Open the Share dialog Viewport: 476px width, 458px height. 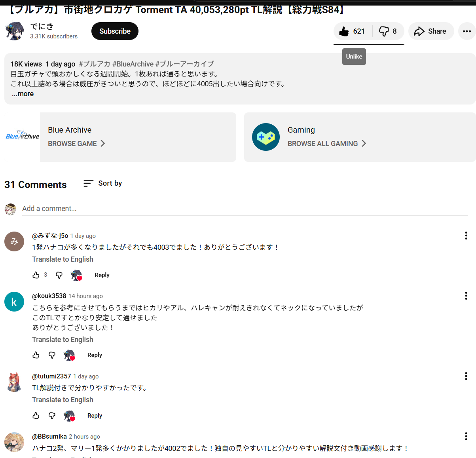pos(431,31)
